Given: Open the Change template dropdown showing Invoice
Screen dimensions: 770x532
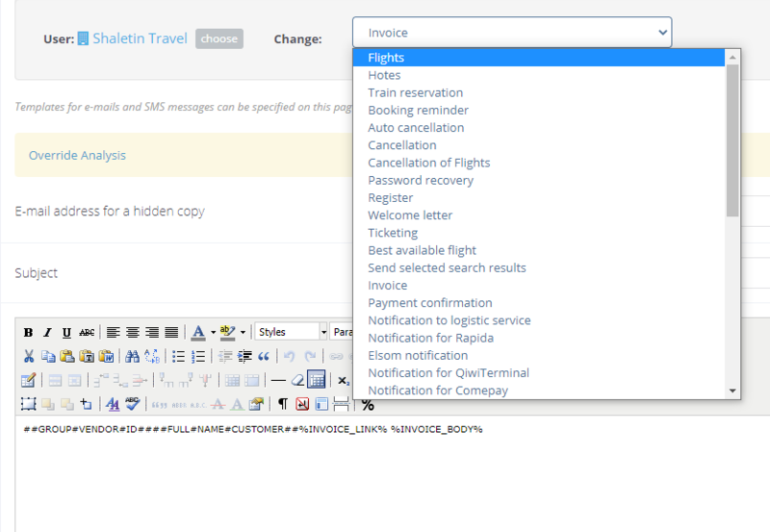Looking at the screenshot, I should [x=512, y=33].
